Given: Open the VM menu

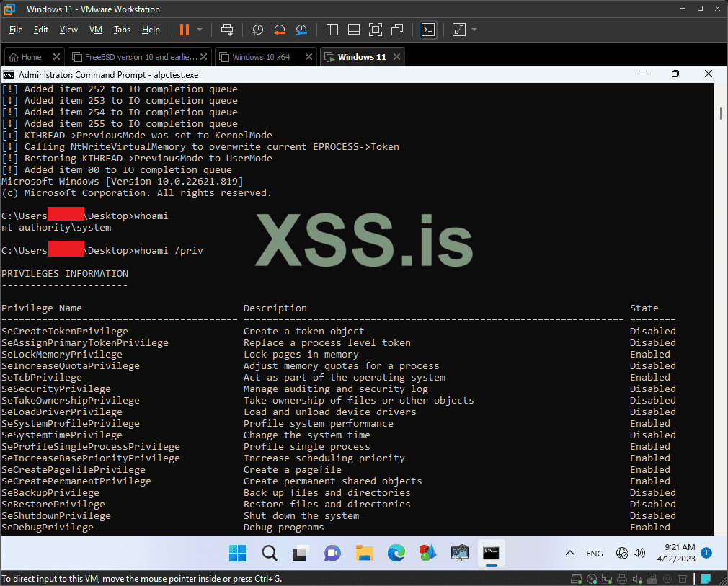Looking at the screenshot, I should (x=96, y=30).
